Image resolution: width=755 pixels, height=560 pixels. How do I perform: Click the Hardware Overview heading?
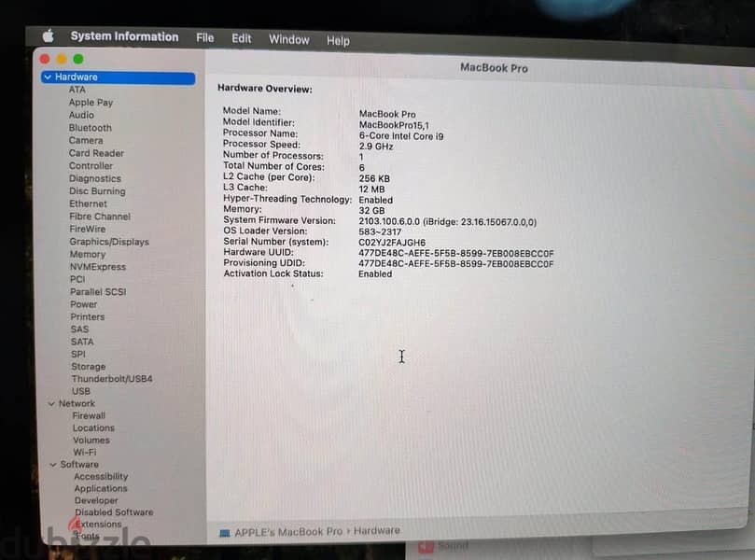pos(265,89)
